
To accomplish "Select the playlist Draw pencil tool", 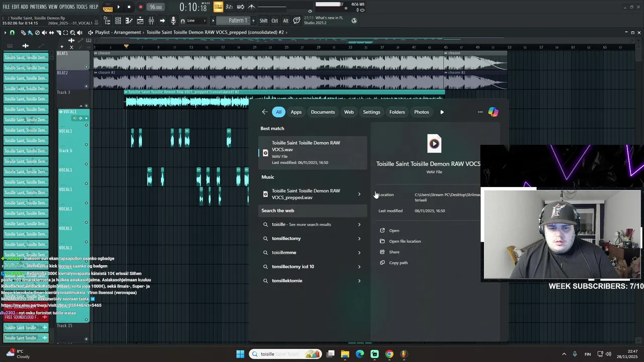I will coord(23,33).
